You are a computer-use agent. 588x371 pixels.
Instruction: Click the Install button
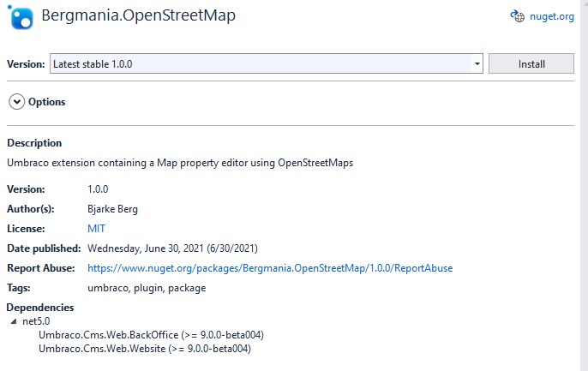click(531, 63)
